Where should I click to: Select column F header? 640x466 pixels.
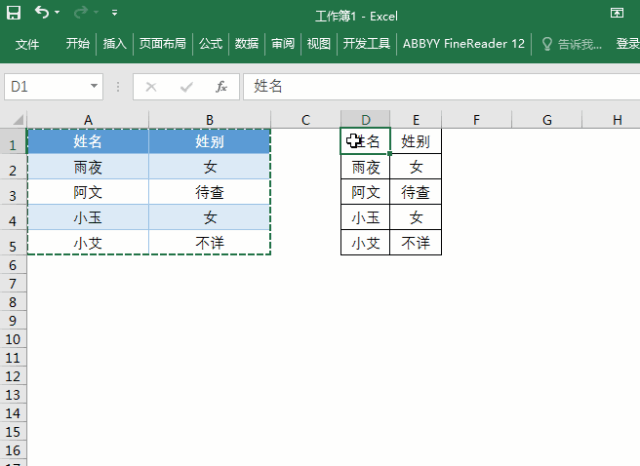[x=476, y=120]
